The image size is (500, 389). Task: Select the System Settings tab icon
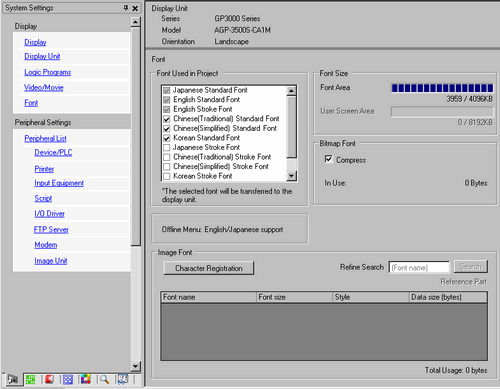coord(13,379)
